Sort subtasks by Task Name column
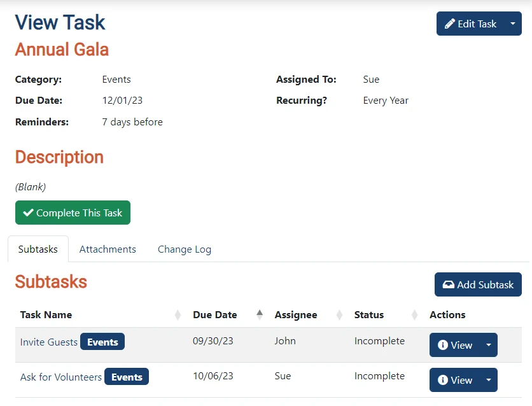Image resolution: width=532 pixels, height=406 pixels. (46, 314)
